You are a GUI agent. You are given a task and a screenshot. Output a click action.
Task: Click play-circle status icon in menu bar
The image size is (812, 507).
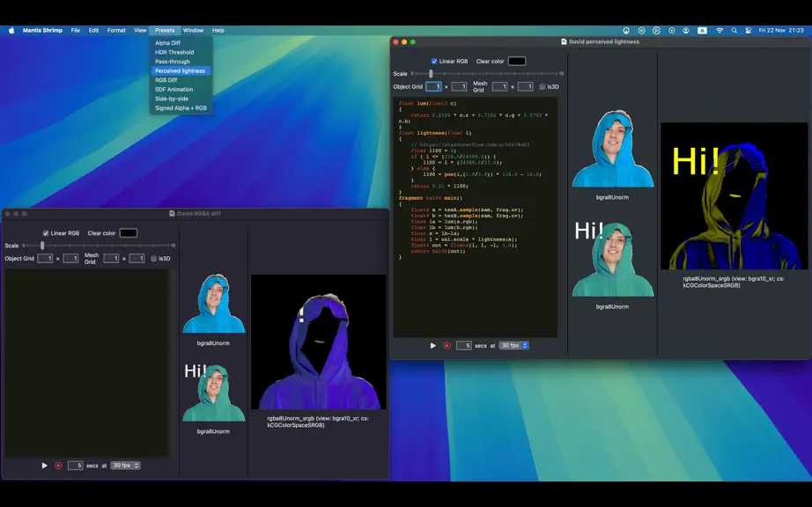point(672,31)
